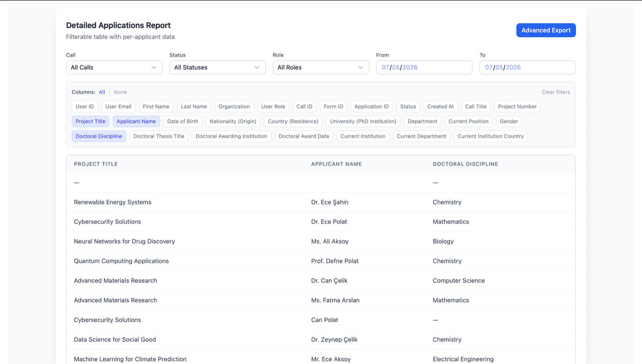The height and width of the screenshot is (364, 642).
Task: Toggle the Form ID column chip
Action: point(333,106)
